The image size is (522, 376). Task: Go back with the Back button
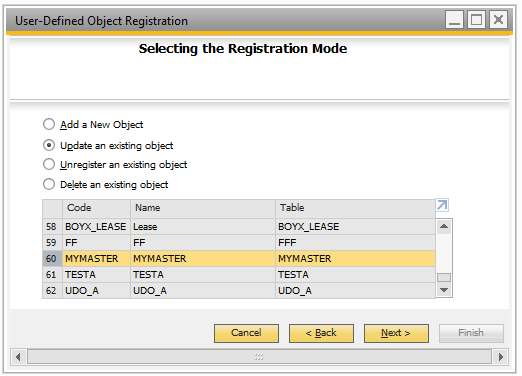point(321,333)
